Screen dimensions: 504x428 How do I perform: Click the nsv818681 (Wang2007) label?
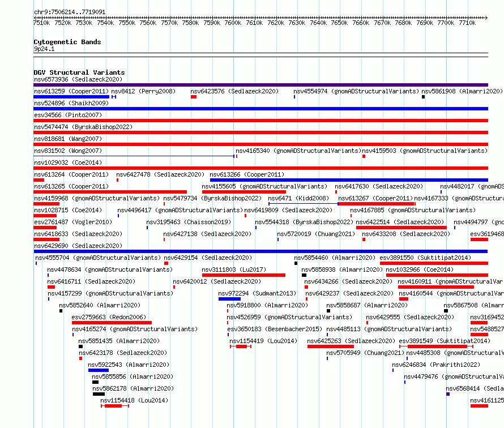[x=68, y=139]
